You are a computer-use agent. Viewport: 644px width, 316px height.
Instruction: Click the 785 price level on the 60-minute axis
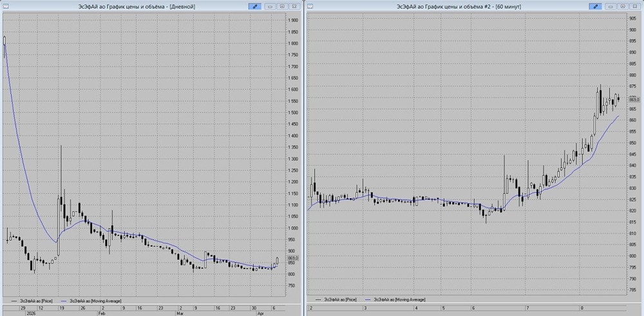[x=633, y=290]
